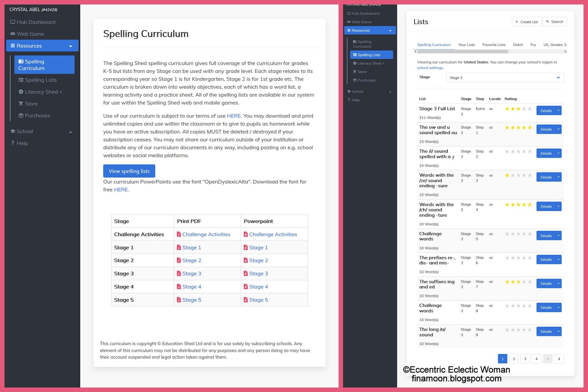Open the font download HERE link
The height and width of the screenshot is (392, 588).
[121, 190]
